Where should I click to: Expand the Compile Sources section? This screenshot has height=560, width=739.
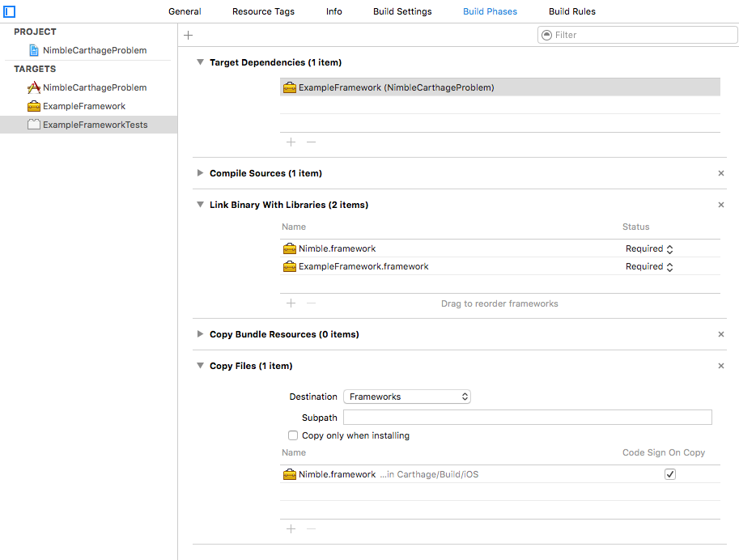[x=200, y=173]
